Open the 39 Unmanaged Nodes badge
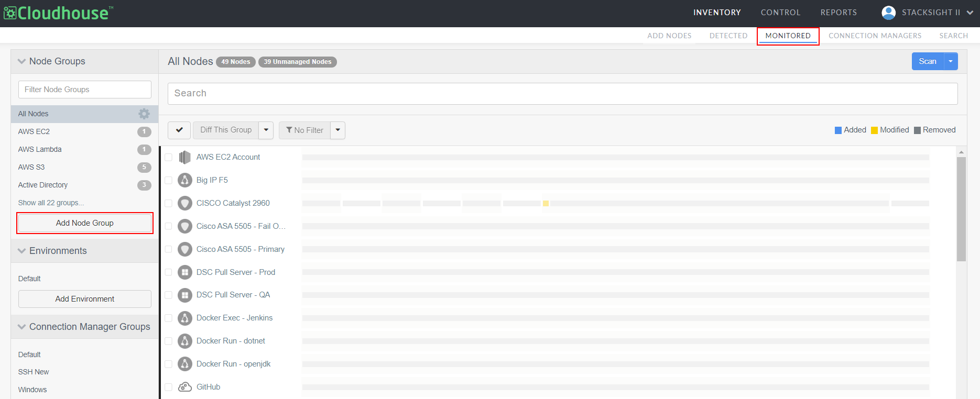Image resolution: width=980 pixels, height=399 pixels. 298,62
